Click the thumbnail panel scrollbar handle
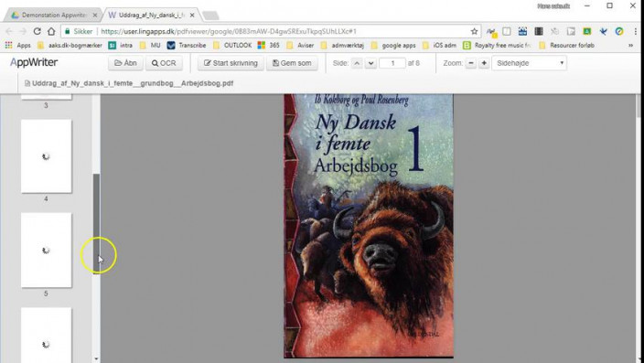The height and width of the screenshot is (363, 644). [97, 224]
